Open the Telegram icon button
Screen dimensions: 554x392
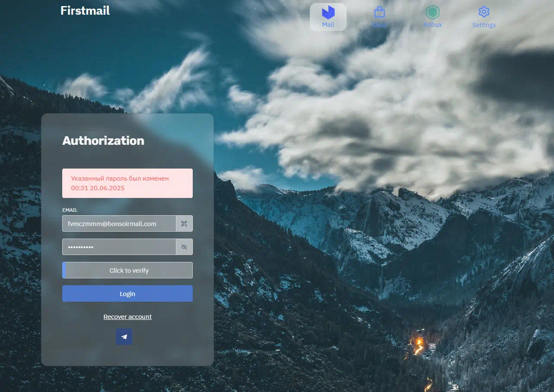pyautogui.click(x=124, y=337)
